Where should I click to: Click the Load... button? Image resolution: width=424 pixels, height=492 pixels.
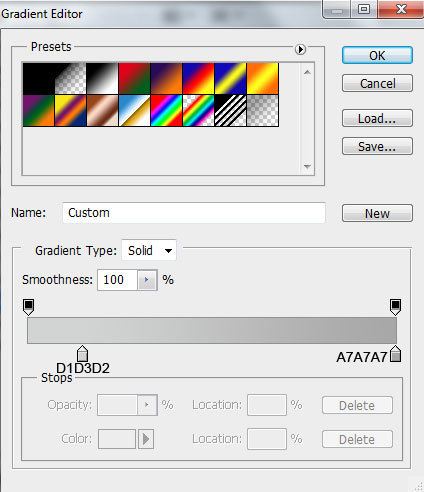coord(377,118)
